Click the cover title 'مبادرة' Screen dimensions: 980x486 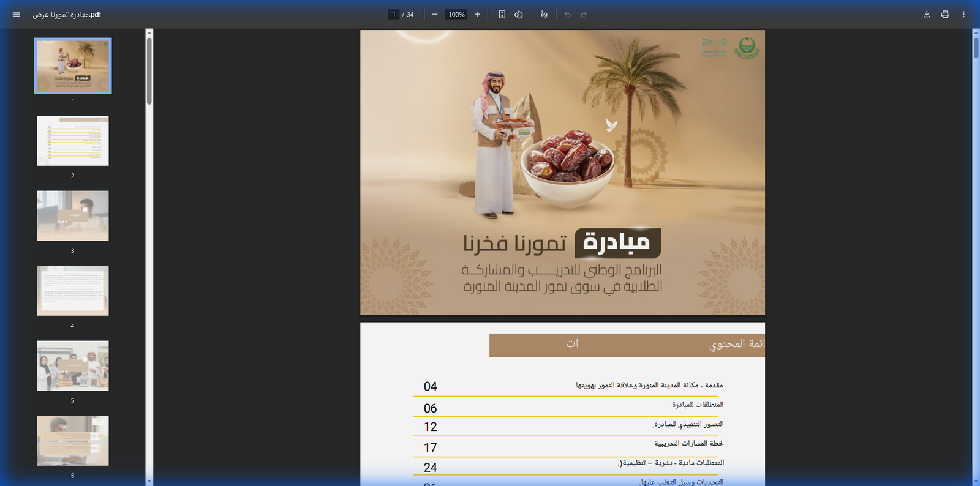click(x=617, y=243)
